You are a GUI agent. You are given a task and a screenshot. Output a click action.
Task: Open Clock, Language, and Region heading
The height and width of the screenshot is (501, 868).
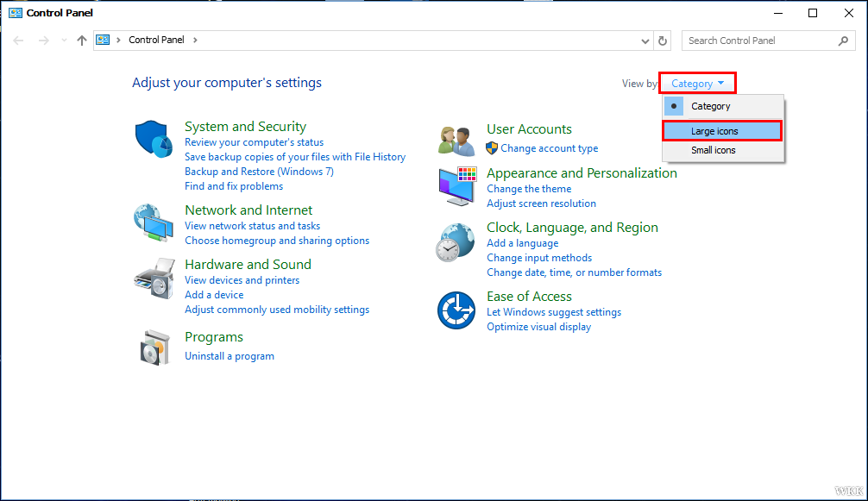pos(572,228)
